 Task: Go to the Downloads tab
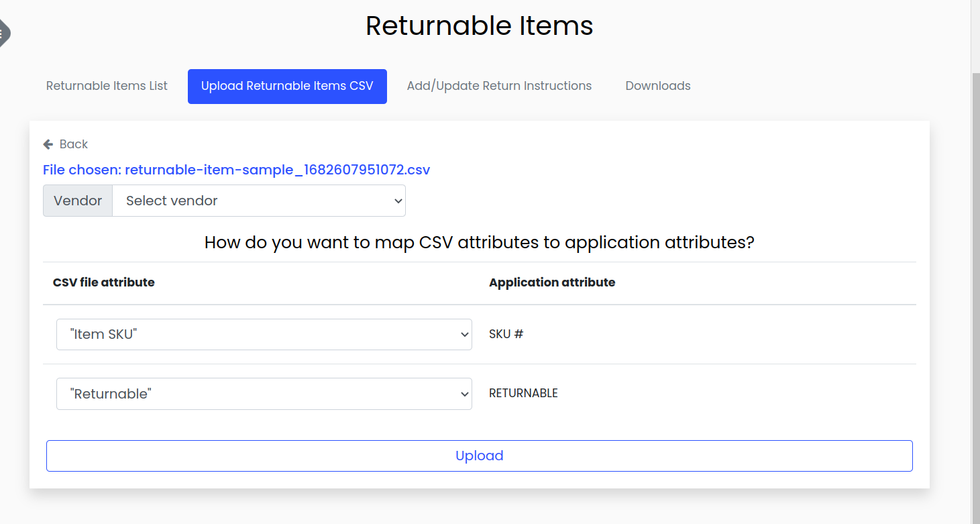click(x=657, y=86)
